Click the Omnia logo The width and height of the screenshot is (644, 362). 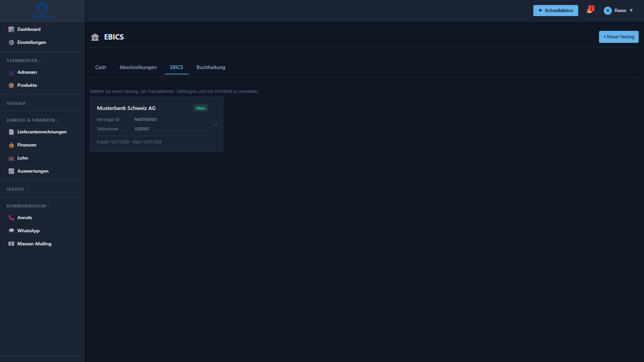click(x=42, y=11)
